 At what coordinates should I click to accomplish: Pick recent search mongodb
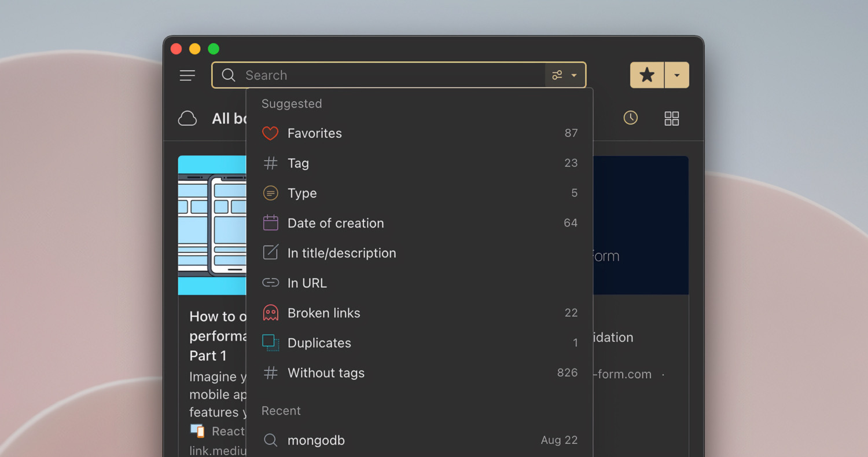(420, 440)
